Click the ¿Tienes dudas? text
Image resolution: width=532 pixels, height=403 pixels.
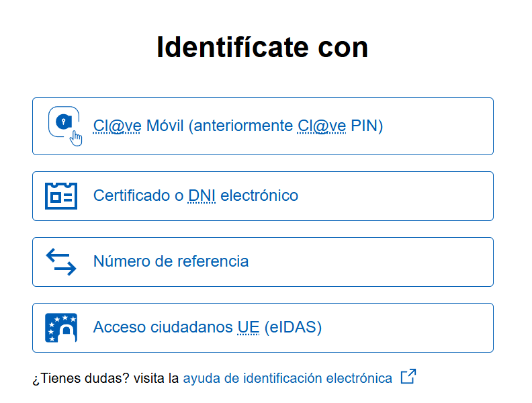81,378
